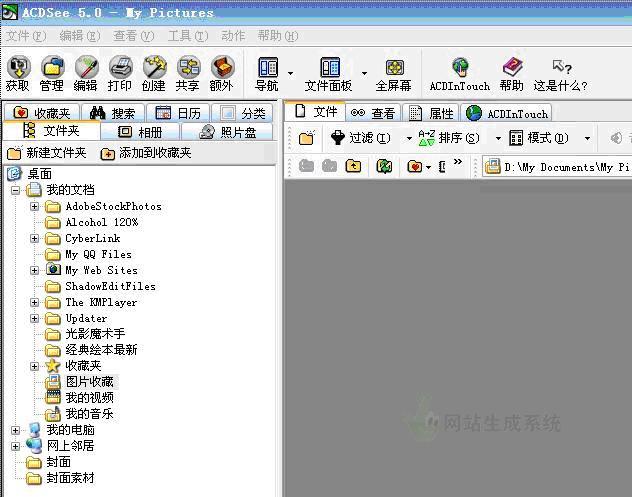This screenshot has width=632, height=497.
Task: Click the D:\My Documents path field
Action: pyautogui.click(x=557, y=166)
